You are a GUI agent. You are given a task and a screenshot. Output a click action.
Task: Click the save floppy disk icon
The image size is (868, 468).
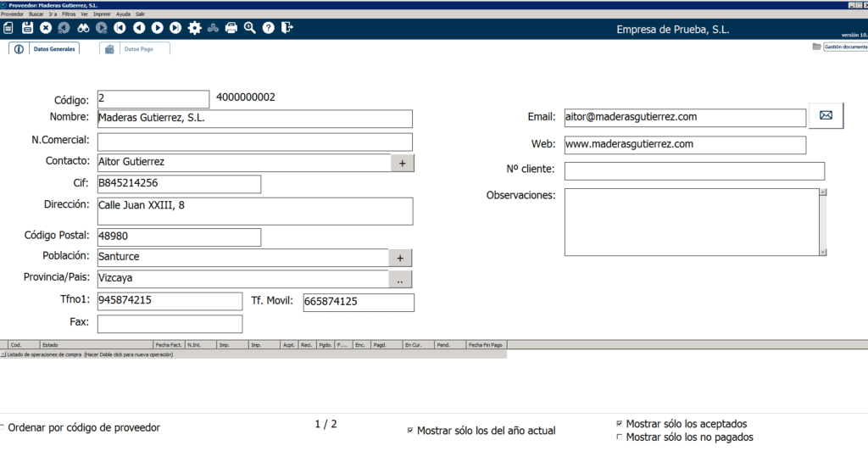click(x=27, y=28)
